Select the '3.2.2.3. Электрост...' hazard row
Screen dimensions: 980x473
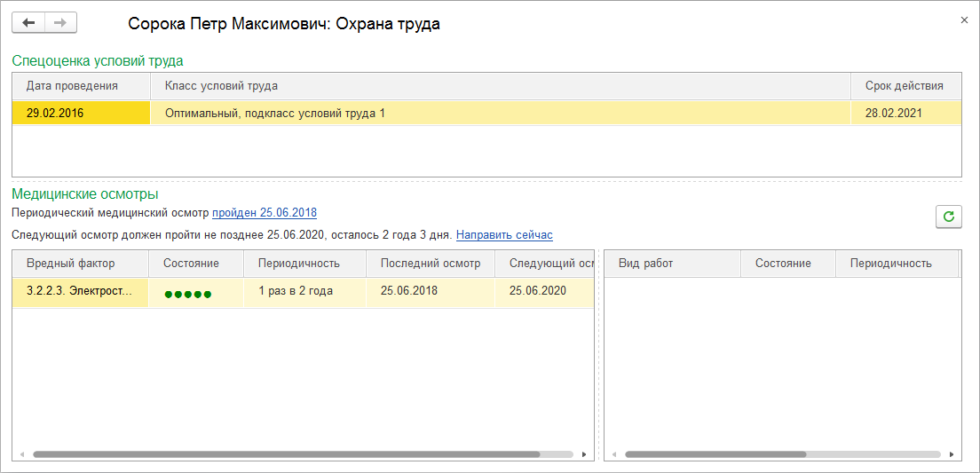(80, 291)
